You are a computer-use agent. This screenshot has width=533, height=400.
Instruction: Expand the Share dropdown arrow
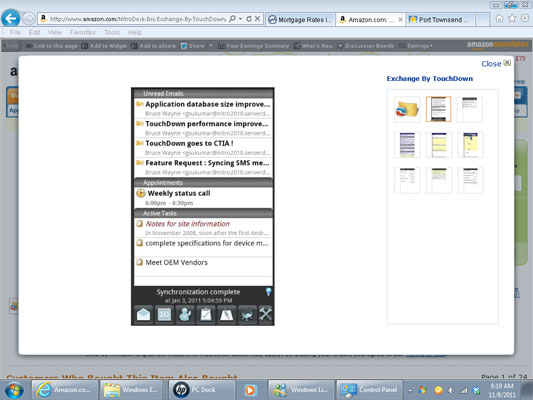[x=211, y=46]
